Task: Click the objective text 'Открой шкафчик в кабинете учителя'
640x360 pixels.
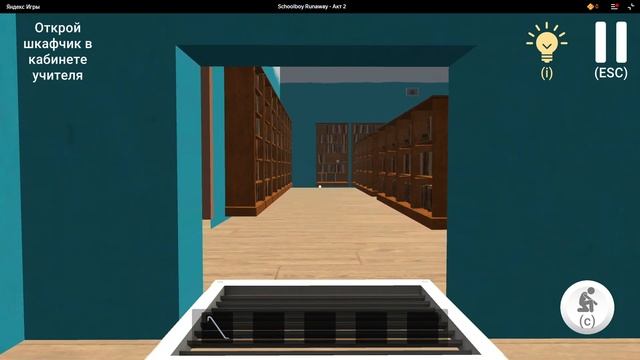Action: 58,51
